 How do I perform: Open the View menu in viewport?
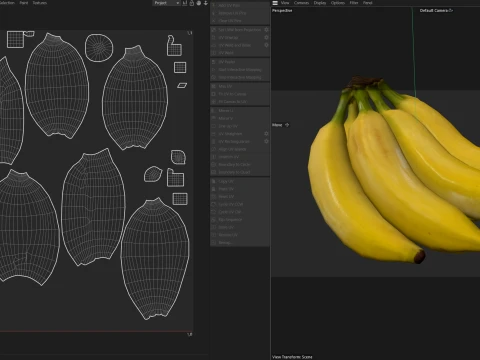click(x=285, y=3)
